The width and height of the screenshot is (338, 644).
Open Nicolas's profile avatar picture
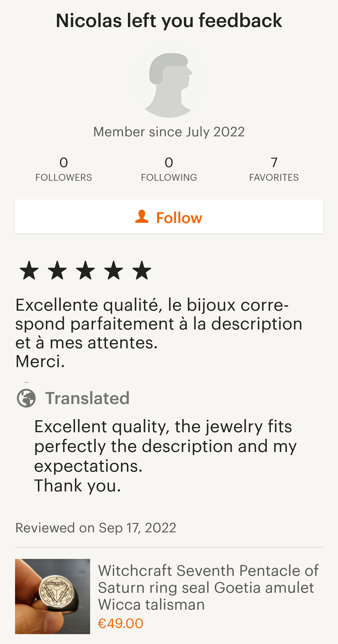(x=169, y=80)
